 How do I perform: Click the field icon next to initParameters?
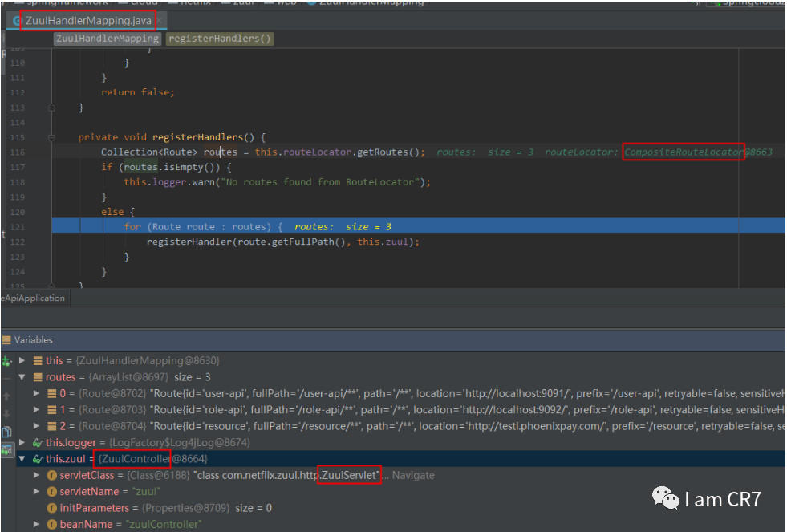(x=51, y=509)
